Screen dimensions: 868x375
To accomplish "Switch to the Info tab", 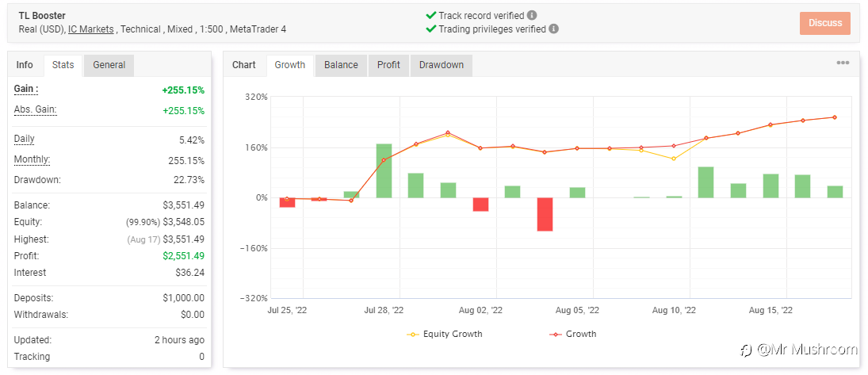I will click(x=25, y=65).
